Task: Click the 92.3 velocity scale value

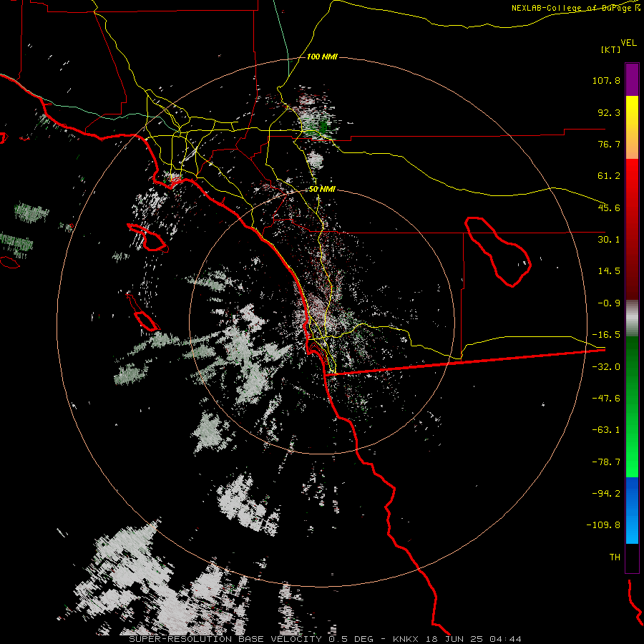Action: coord(609,112)
